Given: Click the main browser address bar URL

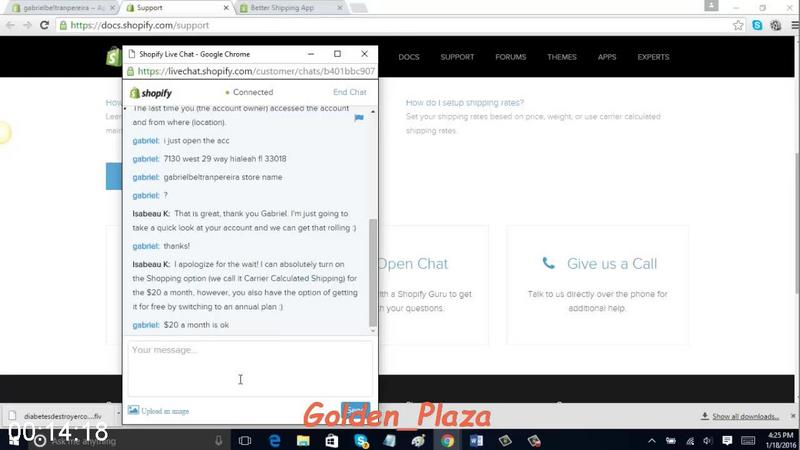Looking at the screenshot, I should pyautogui.click(x=140, y=25).
